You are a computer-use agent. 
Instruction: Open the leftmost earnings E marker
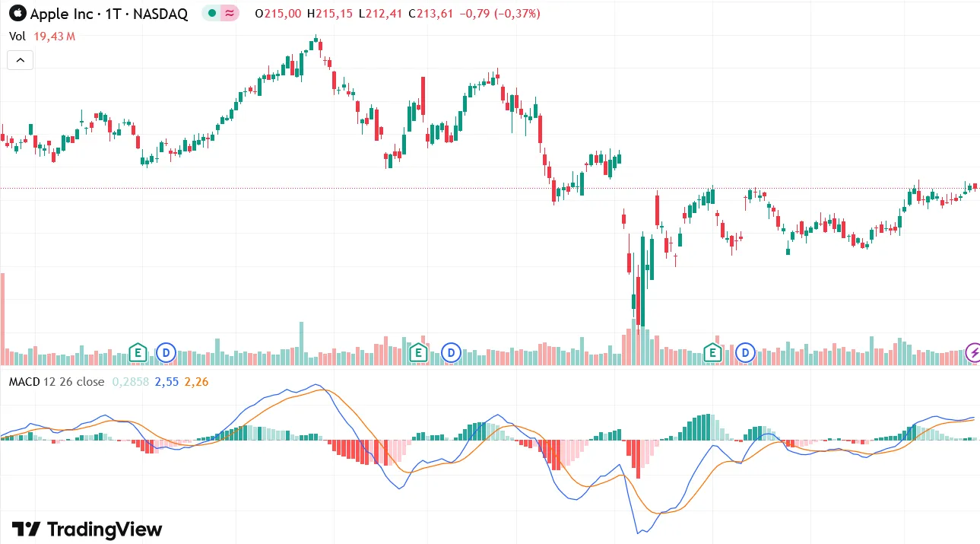point(138,352)
